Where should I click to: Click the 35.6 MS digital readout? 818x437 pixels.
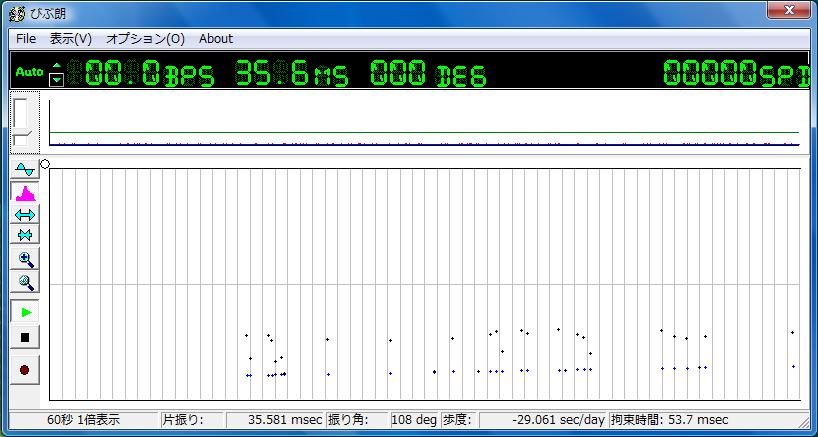point(292,72)
